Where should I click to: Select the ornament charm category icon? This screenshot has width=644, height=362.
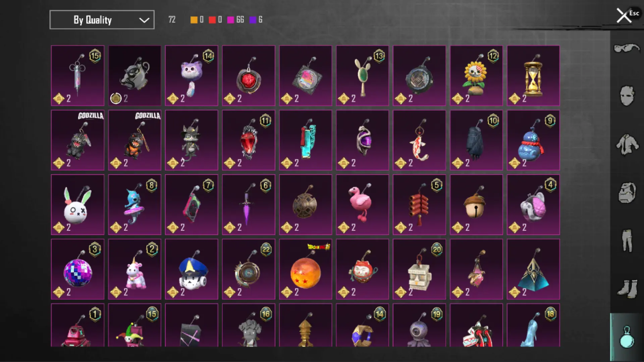[x=627, y=337]
